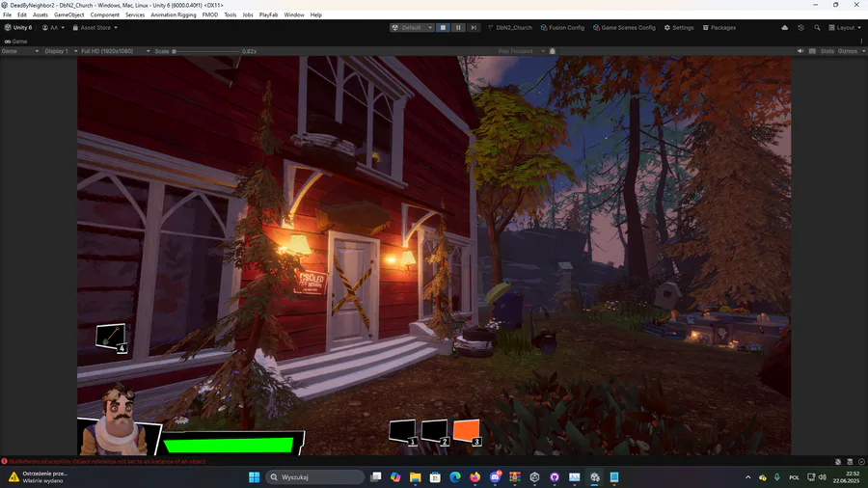Open Firefox from the taskbar
868x488 pixels.
[x=475, y=477]
